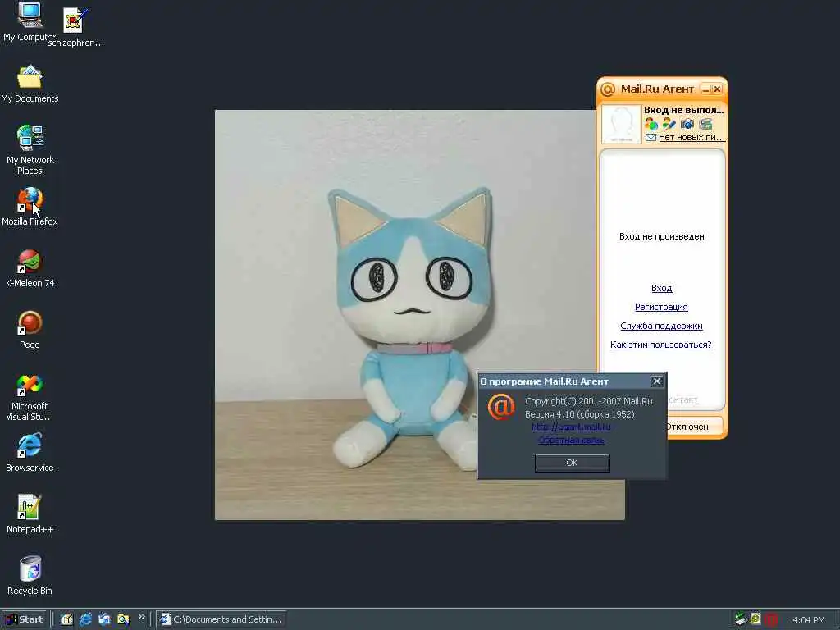Click the Вход не выпол… status text

pyautogui.click(x=683, y=110)
